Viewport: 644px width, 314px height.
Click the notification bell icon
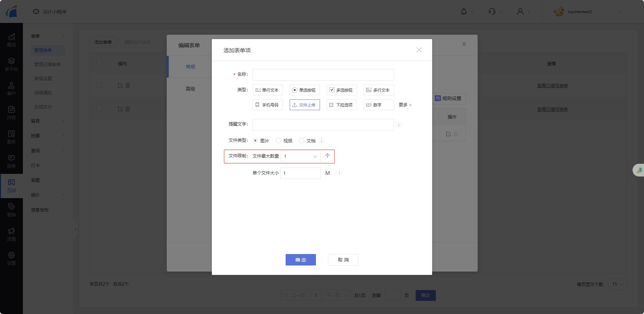[x=464, y=11]
